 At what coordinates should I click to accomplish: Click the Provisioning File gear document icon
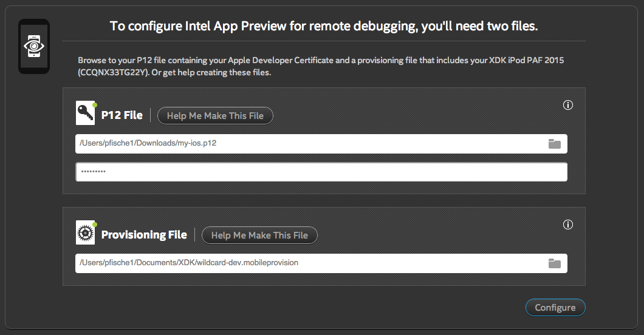tap(84, 233)
